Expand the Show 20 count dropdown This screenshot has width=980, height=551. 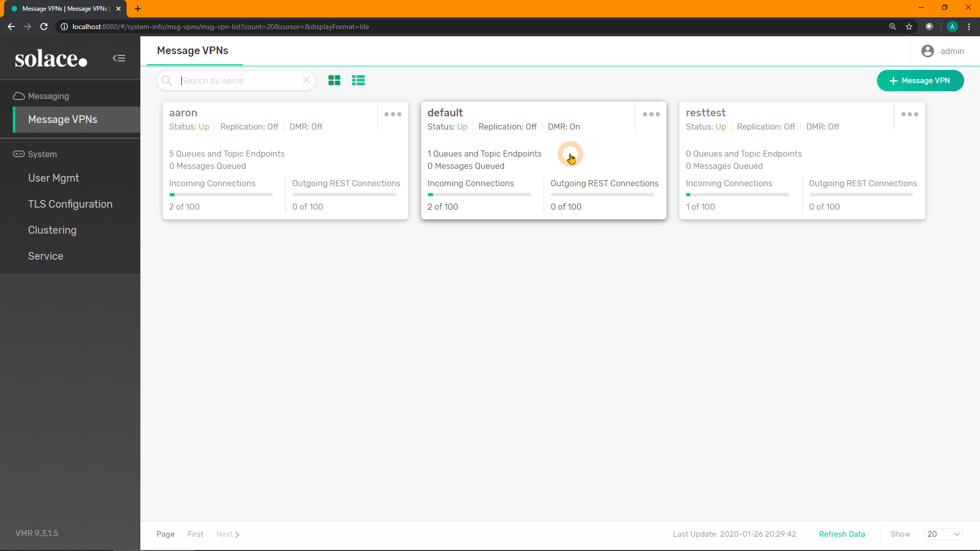click(x=943, y=534)
